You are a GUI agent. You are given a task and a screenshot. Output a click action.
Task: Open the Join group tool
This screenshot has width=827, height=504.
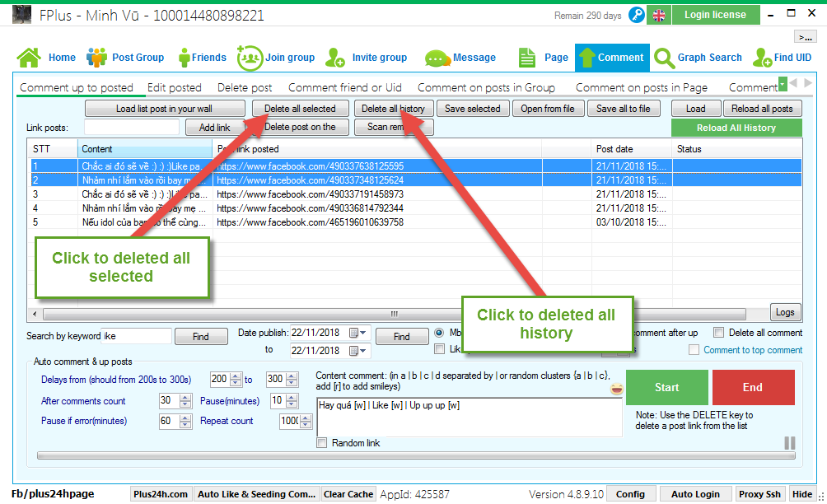pos(276,58)
